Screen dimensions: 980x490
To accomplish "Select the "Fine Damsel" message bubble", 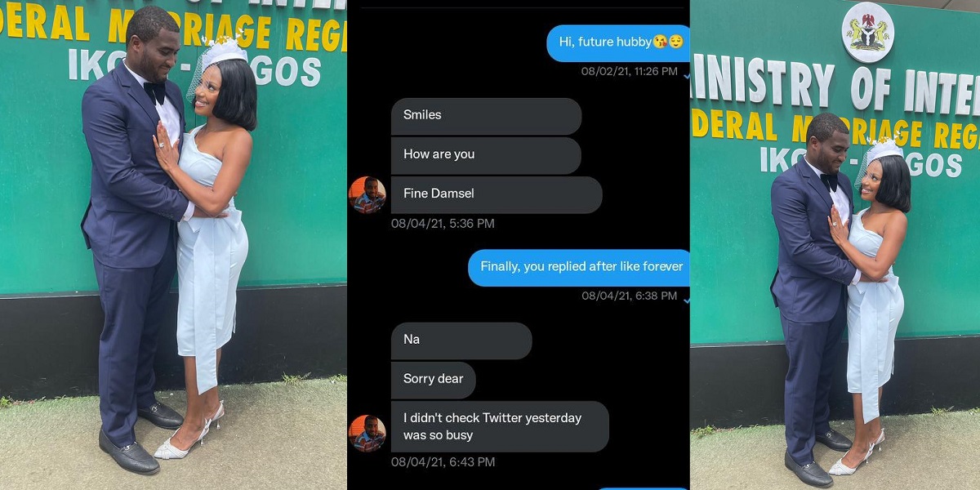I will coord(497,195).
